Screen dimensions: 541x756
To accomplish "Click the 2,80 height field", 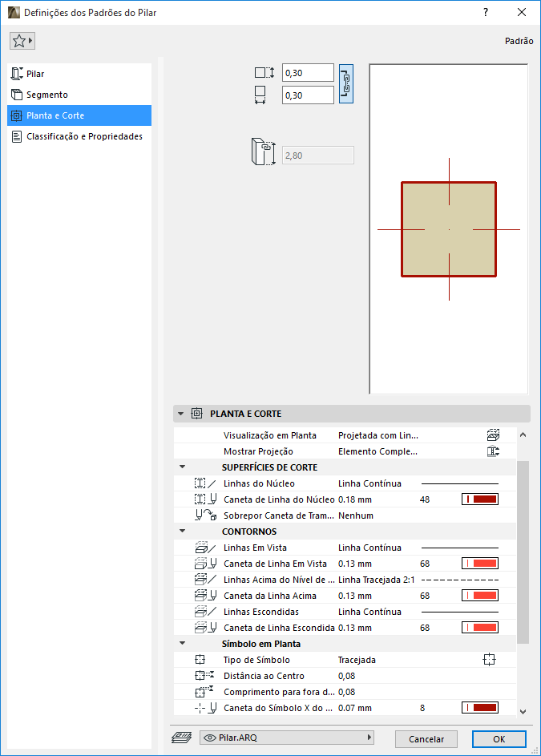I will (317, 156).
